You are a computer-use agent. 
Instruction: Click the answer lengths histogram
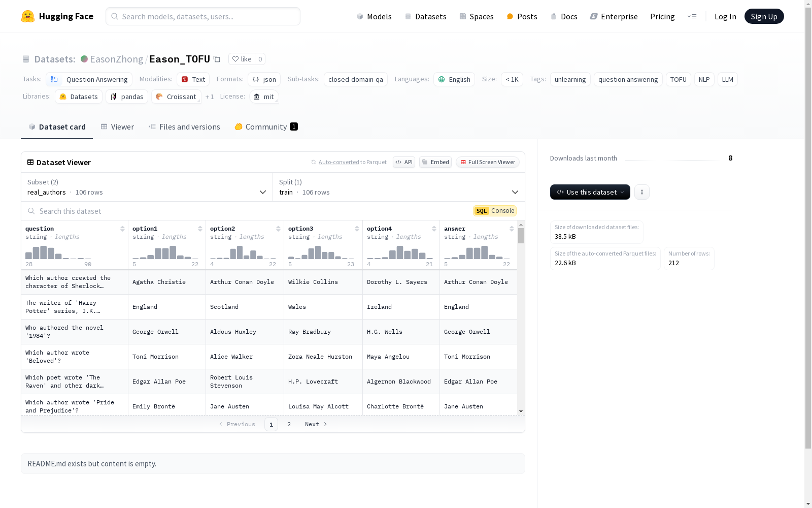(x=477, y=252)
